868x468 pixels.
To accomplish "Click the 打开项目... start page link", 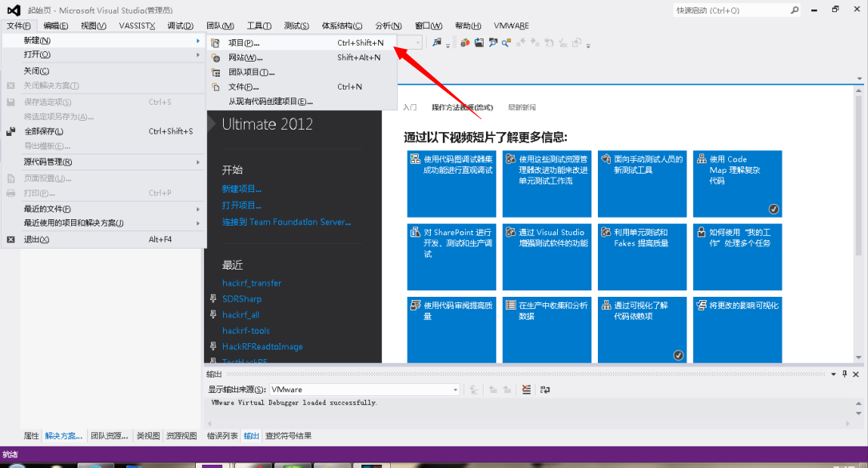I will 242,205.
